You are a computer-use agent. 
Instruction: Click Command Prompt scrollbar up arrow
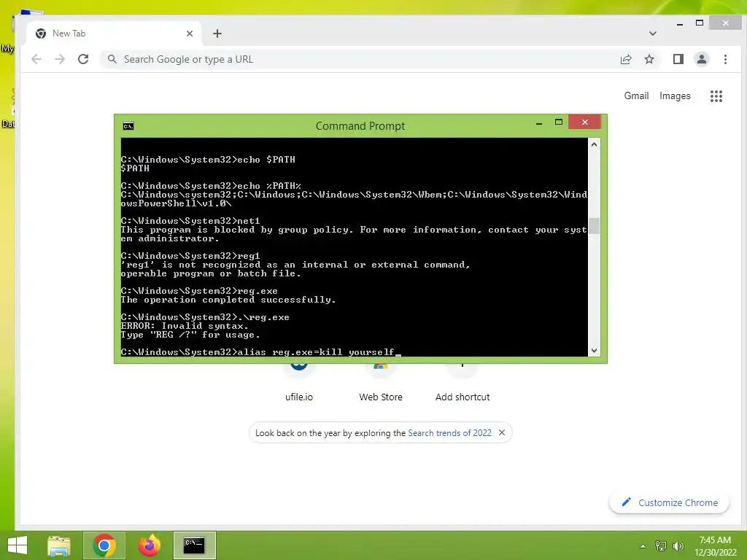coord(594,144)
